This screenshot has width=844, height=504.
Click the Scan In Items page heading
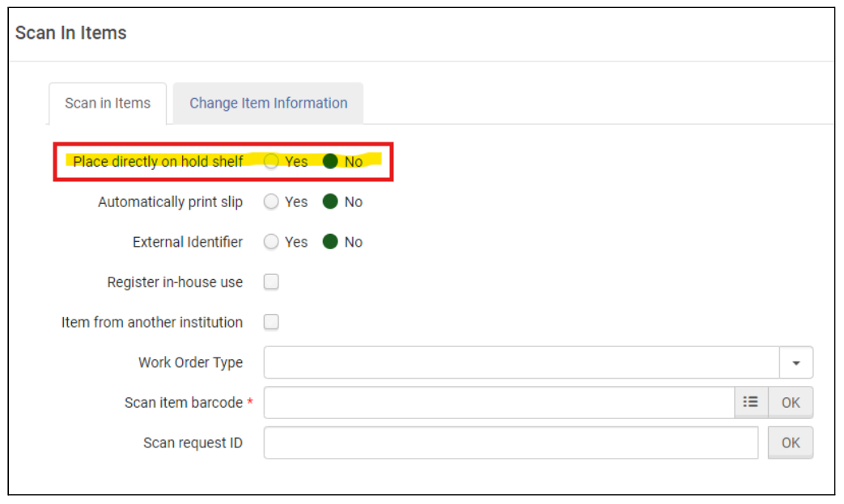pos(71,33)
